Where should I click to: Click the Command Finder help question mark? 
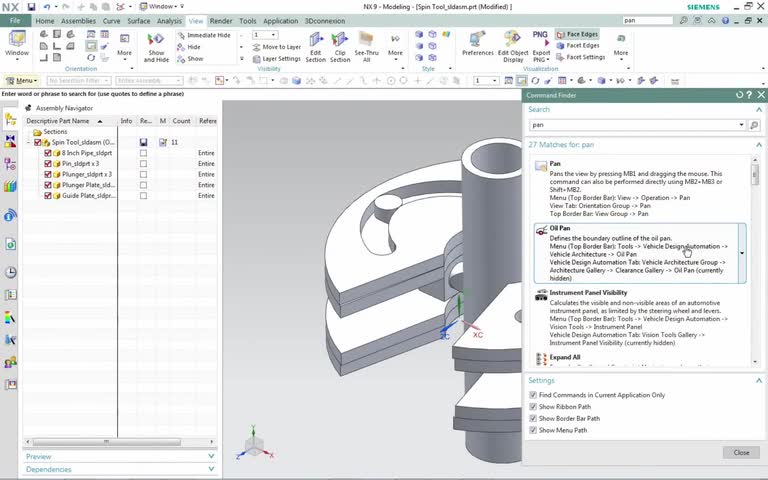tap(749, 95)
